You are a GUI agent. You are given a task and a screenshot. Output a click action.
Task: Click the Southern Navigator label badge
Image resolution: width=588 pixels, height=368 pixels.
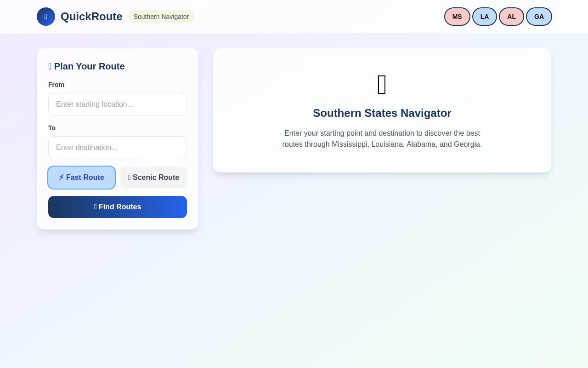[161, 17]
